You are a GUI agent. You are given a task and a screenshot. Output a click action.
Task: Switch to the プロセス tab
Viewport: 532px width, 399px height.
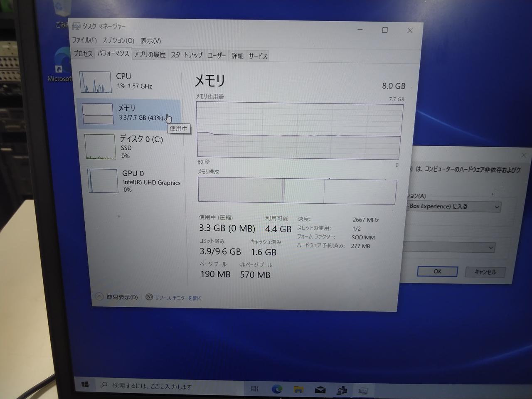click(83, 54)
